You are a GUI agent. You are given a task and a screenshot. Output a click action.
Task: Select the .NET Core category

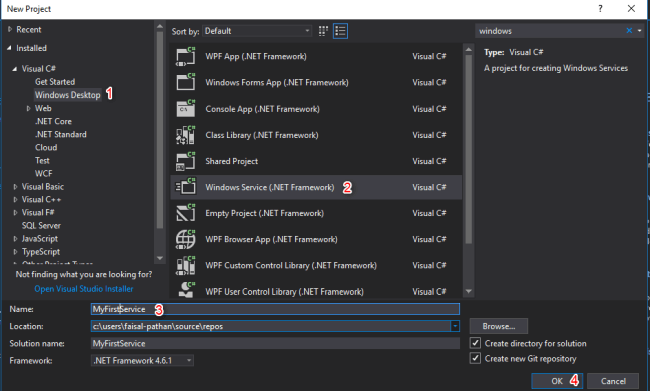pos(53,121)
